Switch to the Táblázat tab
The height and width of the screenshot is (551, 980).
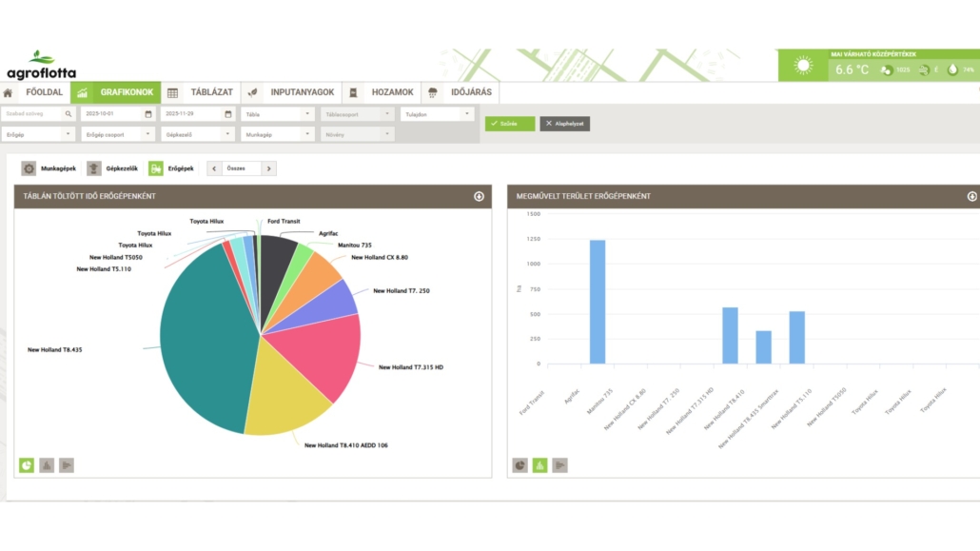[201, 93]
